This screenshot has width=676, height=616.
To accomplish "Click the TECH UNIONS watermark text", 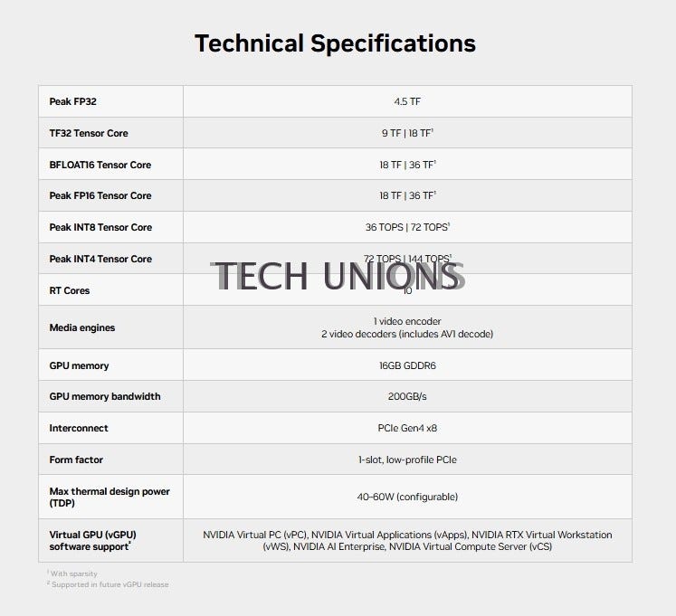I will click(338, 276).
